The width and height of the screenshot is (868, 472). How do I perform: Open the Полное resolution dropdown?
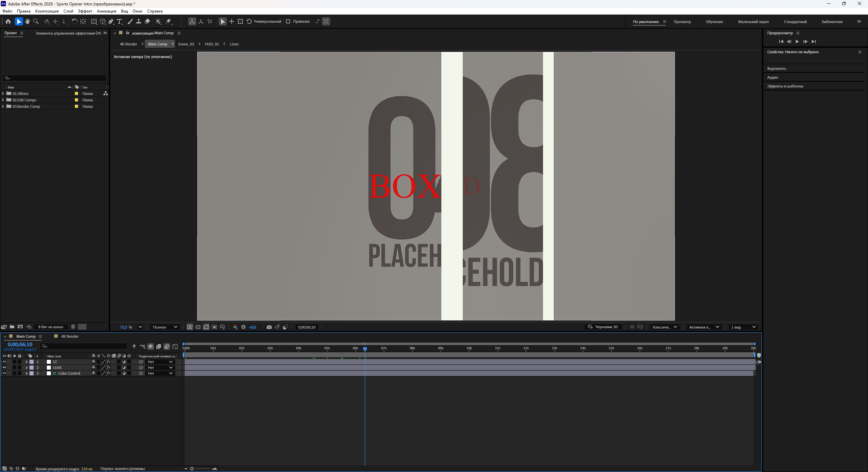(x=165, y=327)
